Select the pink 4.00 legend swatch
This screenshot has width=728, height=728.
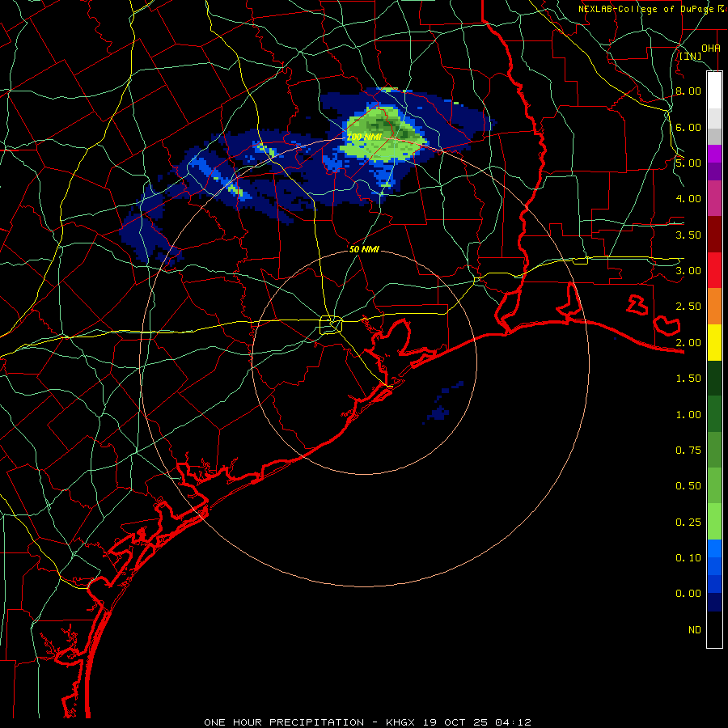(714, 198)
